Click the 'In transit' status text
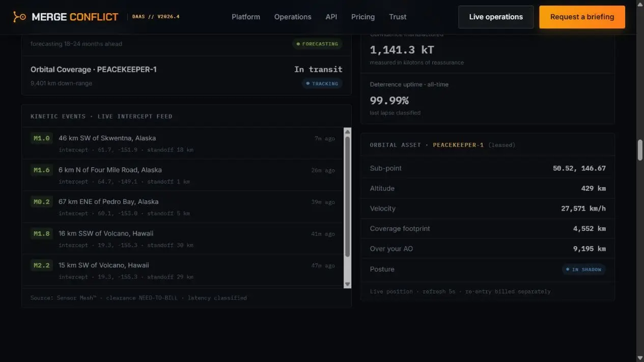 click(318, 69)
